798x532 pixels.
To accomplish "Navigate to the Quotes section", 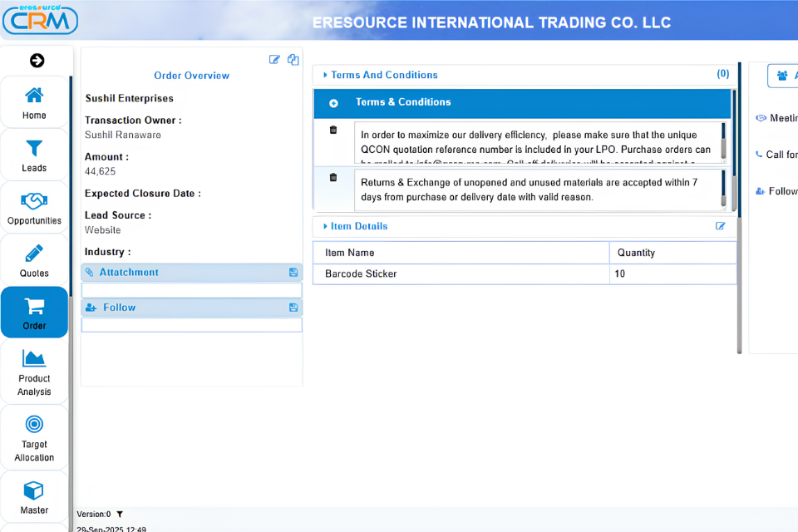I will click(34, 260).
